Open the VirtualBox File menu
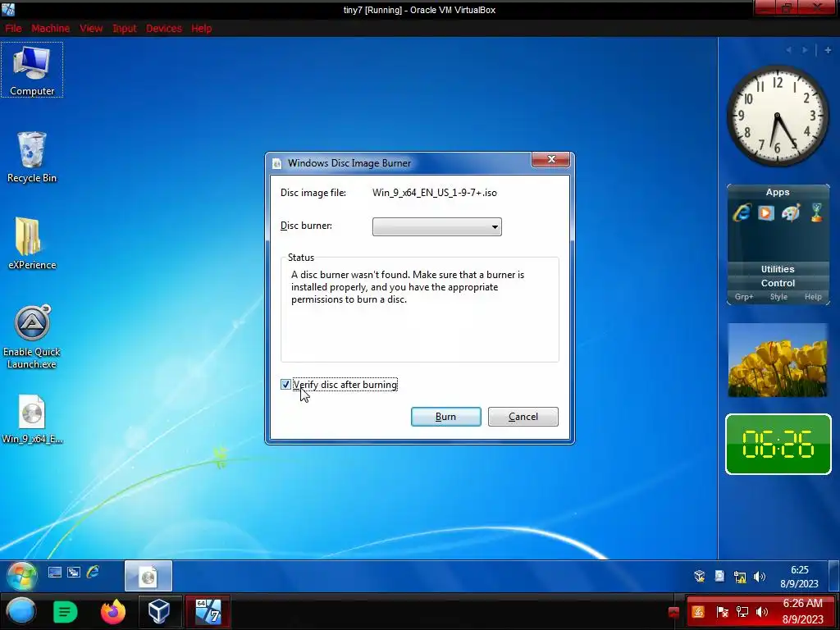This screenshot has width=840, height=630. [13, 29]
